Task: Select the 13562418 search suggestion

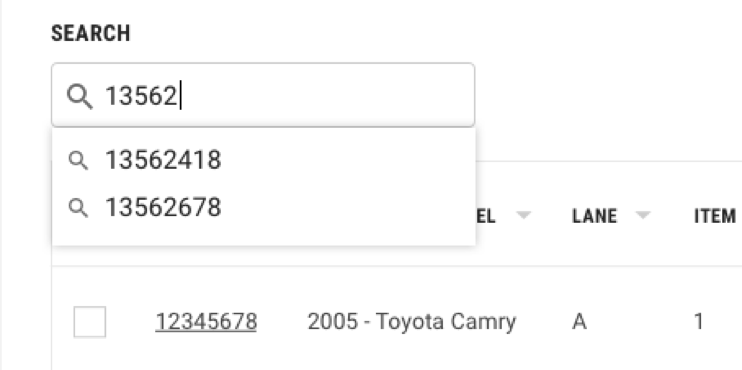Action: pos(264,160)
